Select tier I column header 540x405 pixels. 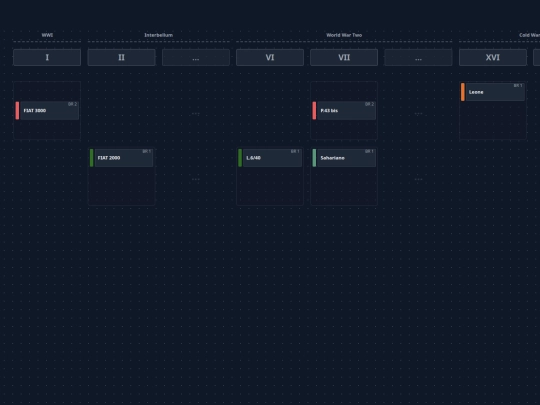pyautogui.click(x=47, y=57)
